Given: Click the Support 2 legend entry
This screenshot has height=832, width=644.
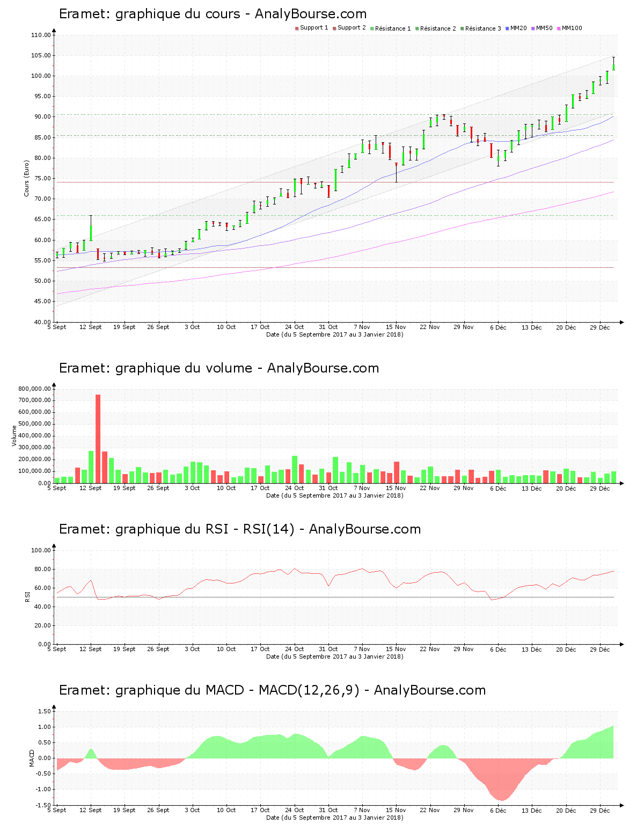Looking at the screenshot, I should tap(349, 28).
